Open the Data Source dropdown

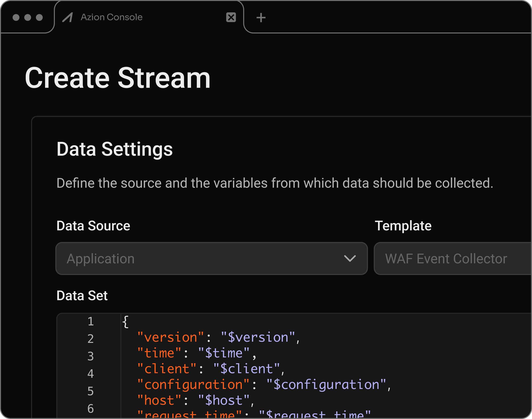coord(212,258)
